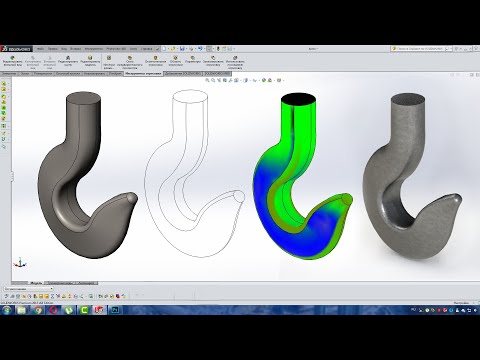This screenshot has height=360, width=480.
Task: Start the Integrated Preview render tool
Action: (x=109, y=62)
